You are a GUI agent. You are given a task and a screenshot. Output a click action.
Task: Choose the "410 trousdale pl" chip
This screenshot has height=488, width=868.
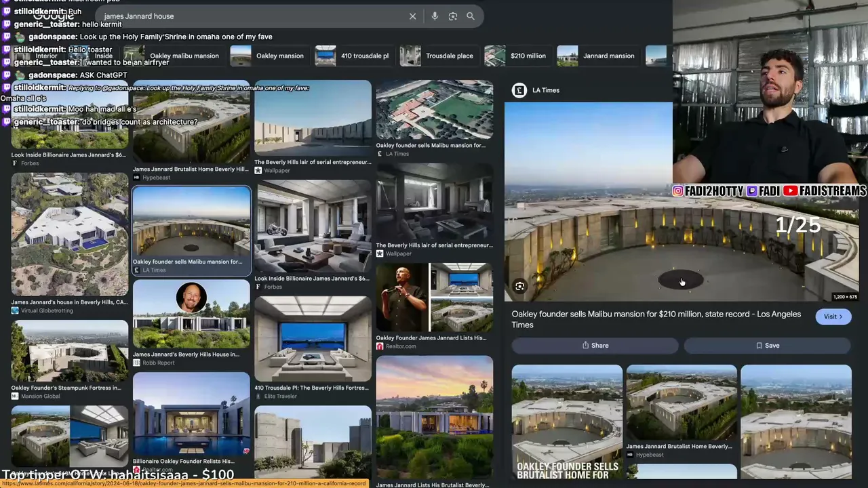(355, 56)
